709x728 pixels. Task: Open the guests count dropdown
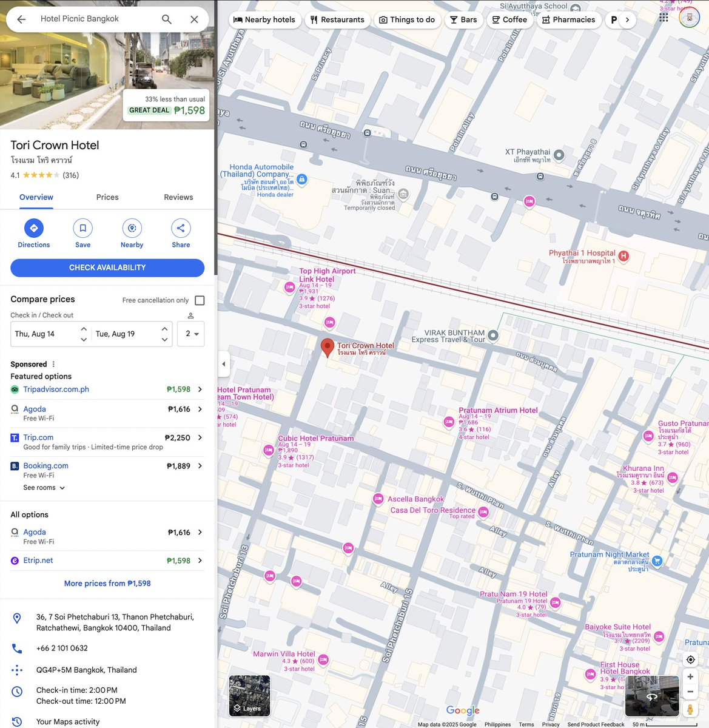[x=190, y=334]
